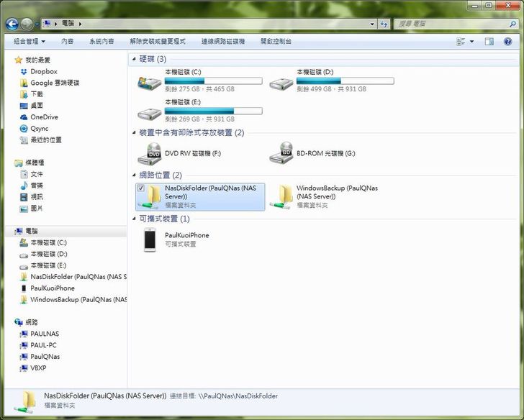Viewport: 524px width, 420px height.
Task: Select 本機磁碟 (D:) in the navigation tree
Action: pyautogui.click(x=49, y=254)
